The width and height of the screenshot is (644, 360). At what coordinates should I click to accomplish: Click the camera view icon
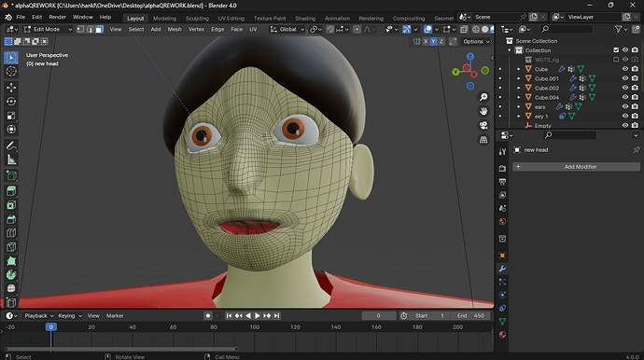coord(483,125)
